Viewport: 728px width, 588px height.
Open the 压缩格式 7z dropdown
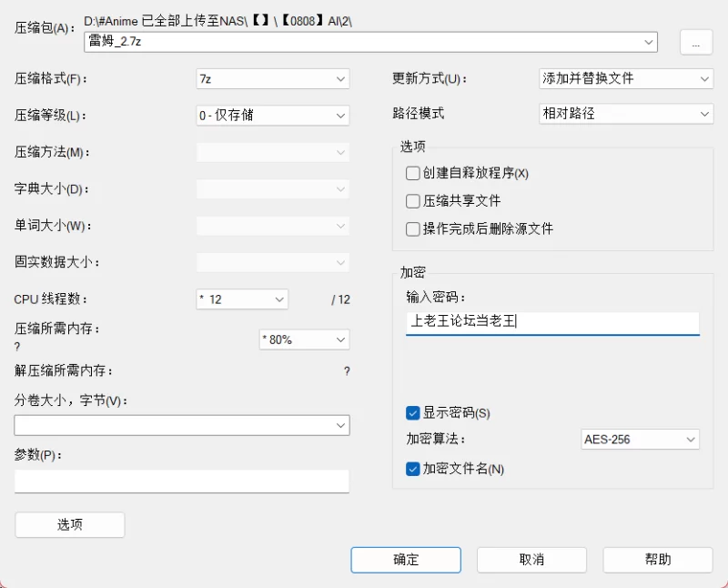tap(272, 79)
